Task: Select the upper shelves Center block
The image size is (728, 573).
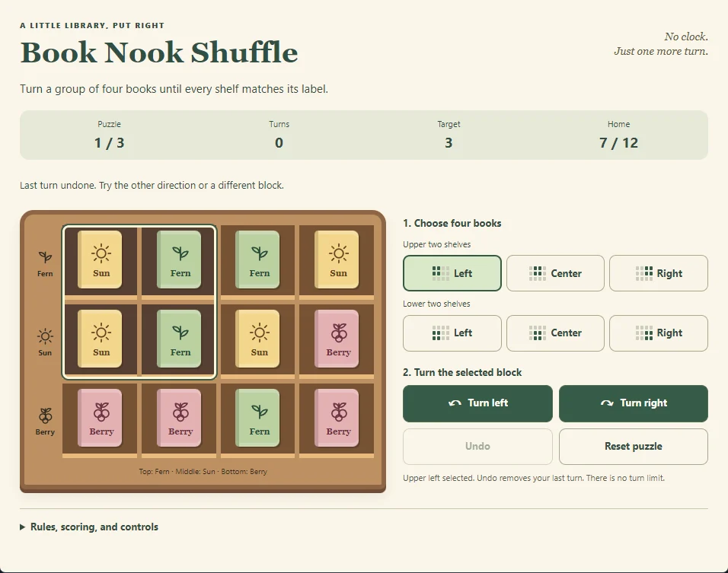Action: [555, 273]
